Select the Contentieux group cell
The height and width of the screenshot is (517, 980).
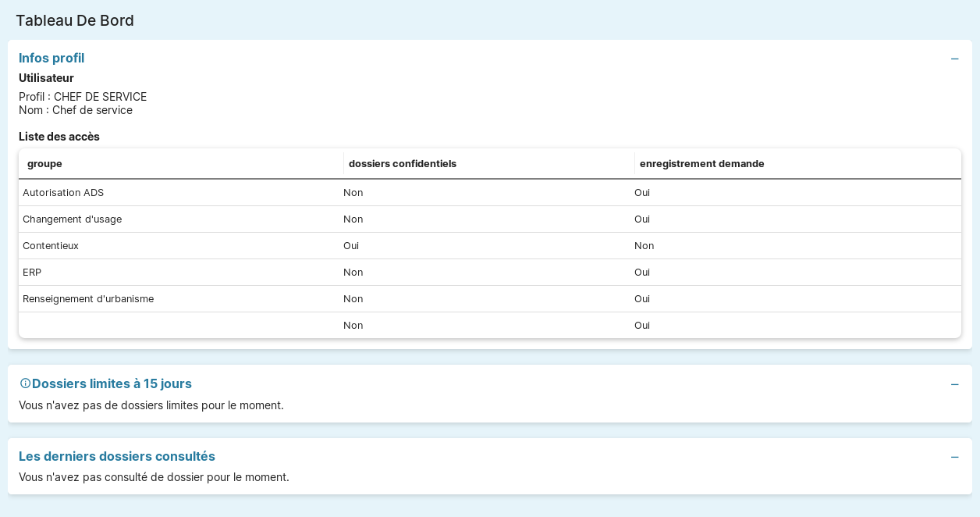point(51,246)
